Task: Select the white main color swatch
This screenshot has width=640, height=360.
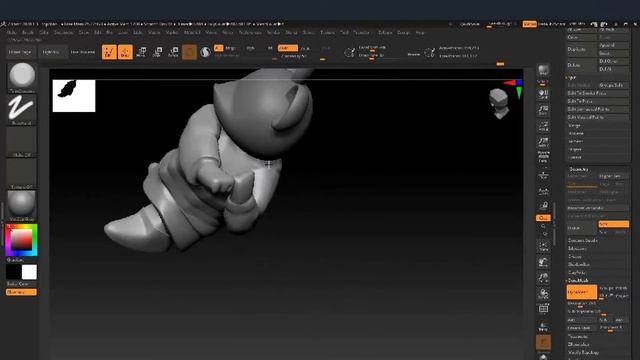Action: coord(29,272)
